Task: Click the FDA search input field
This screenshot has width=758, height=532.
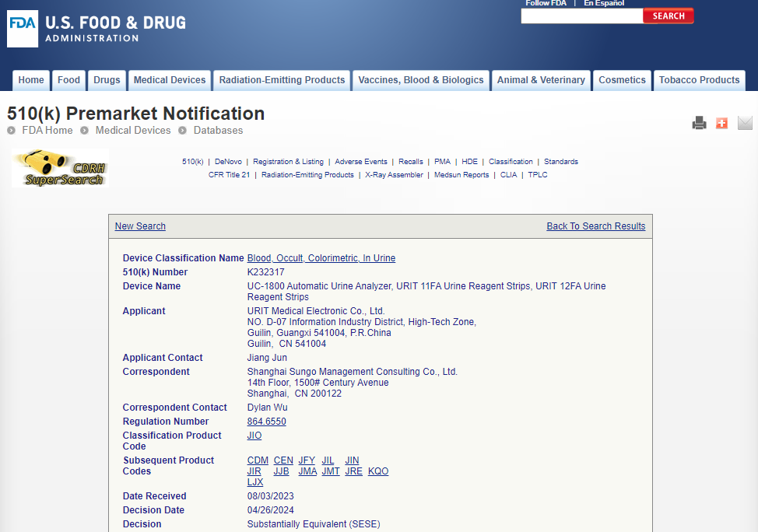Action: [581, 16]
